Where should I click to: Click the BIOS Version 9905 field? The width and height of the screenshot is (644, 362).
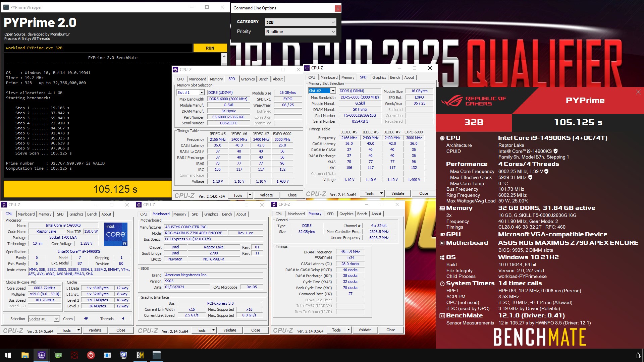(x=213, y=281)
